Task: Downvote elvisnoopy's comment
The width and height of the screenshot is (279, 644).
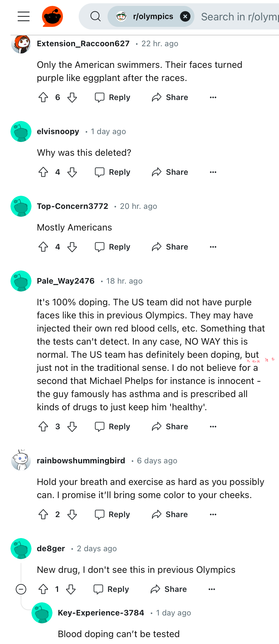Action: pyautogui.click(x=72, y=172)
